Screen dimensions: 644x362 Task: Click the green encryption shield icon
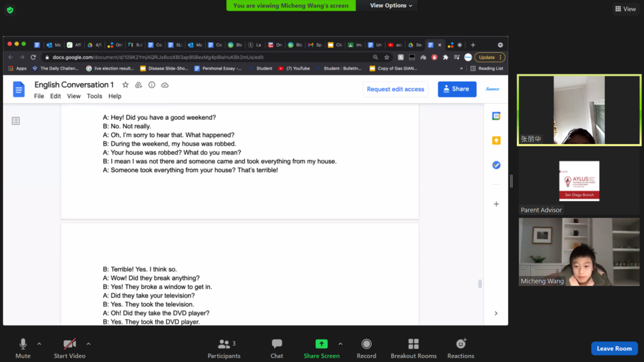[10, 10]
